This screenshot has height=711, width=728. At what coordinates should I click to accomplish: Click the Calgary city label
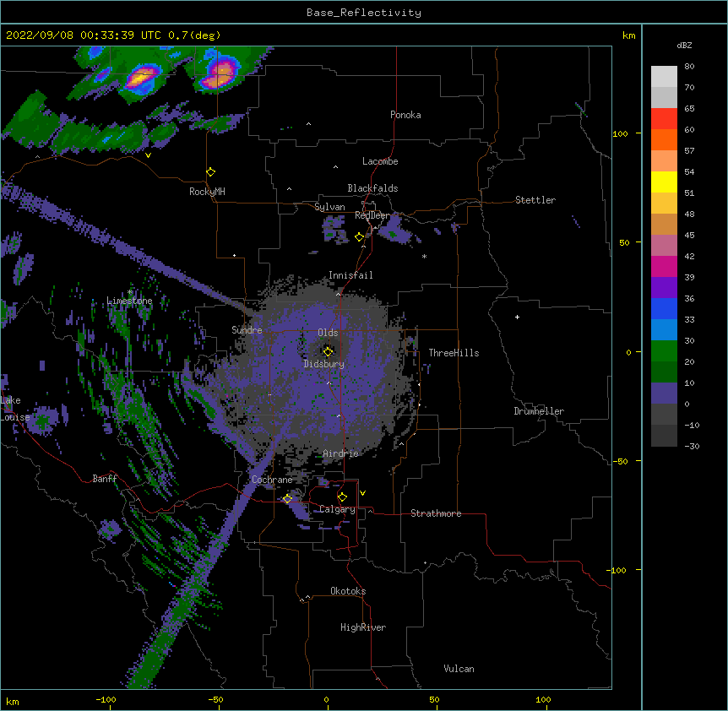pos(337,509)
